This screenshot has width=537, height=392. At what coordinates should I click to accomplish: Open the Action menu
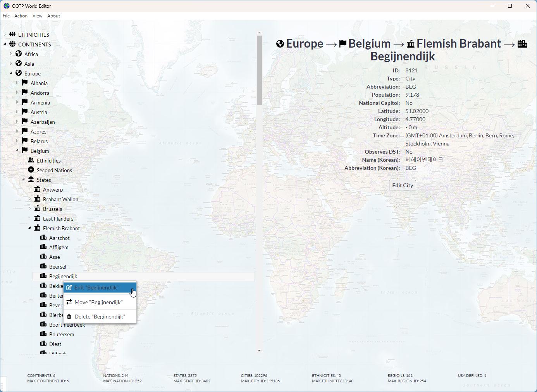click(21, 16)
